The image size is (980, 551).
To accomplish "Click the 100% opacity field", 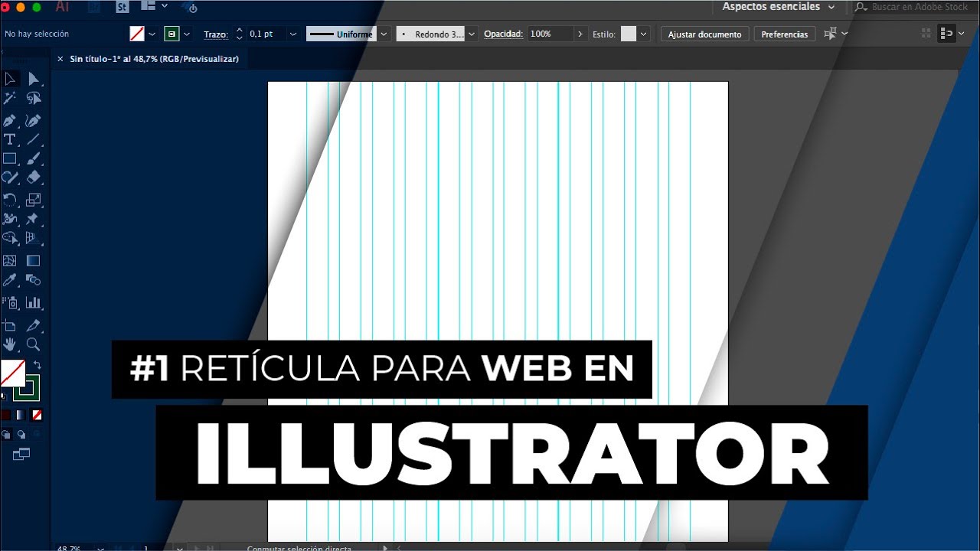I will pos(550,34).
